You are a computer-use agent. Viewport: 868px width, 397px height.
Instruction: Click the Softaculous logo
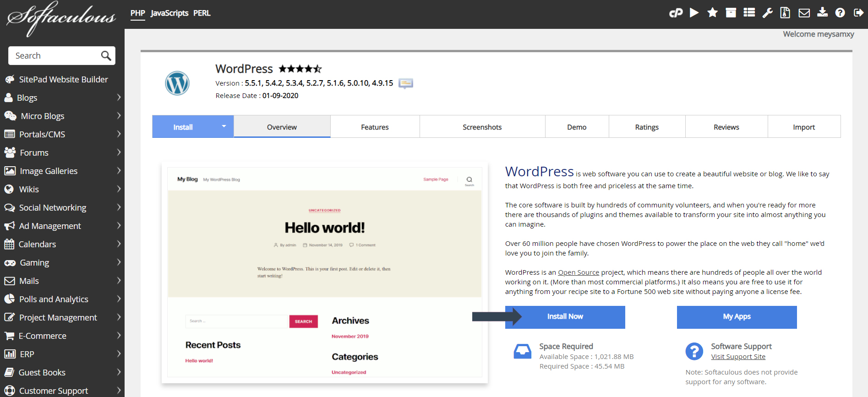61,18
